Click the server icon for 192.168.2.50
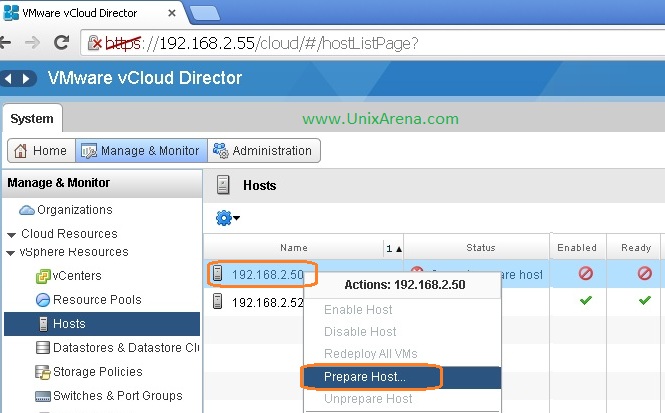Screen dimensions: 665x413 coord(218,273)
